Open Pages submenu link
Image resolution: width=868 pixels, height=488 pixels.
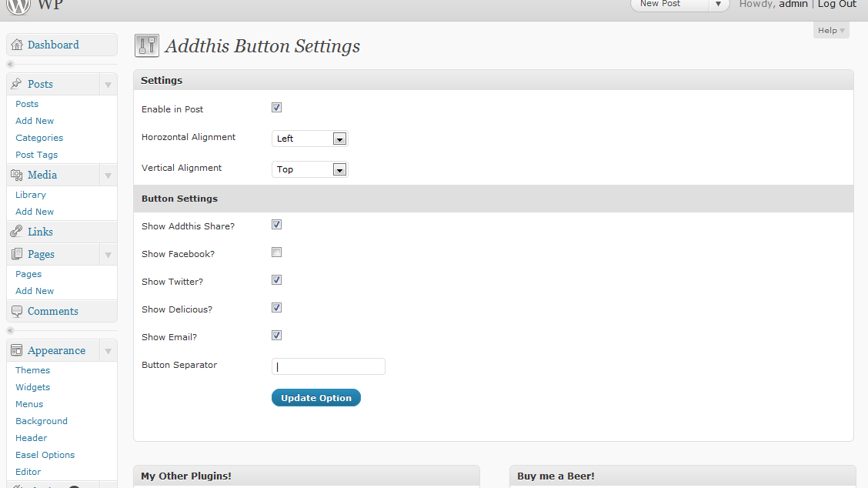pyautogui.click(x=28, y=274)
